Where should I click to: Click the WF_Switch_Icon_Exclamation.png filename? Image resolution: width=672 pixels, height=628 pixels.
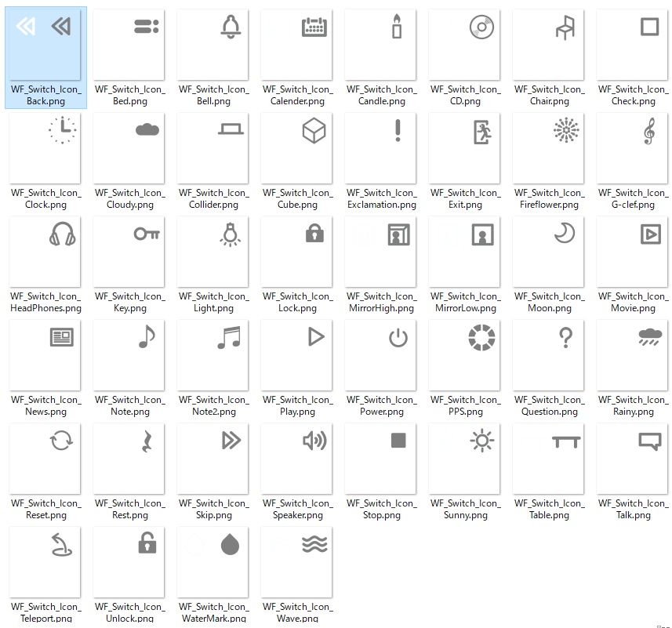[381, 199]
